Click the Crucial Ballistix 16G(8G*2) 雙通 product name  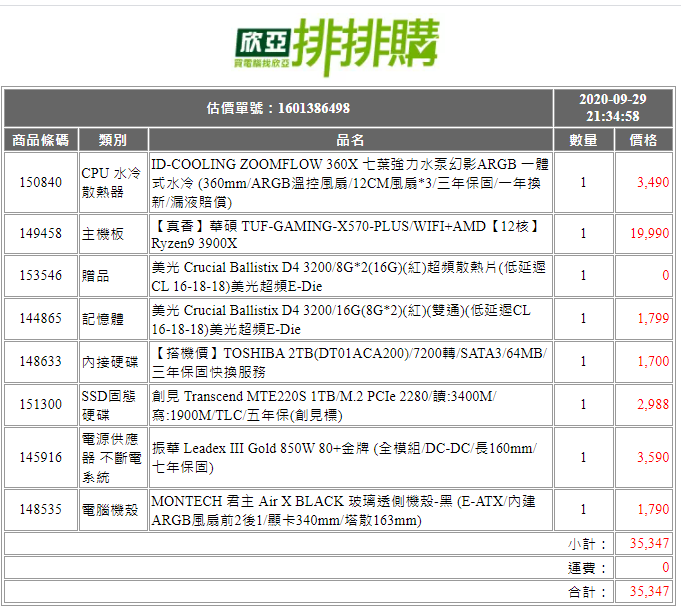pos(341,320)
